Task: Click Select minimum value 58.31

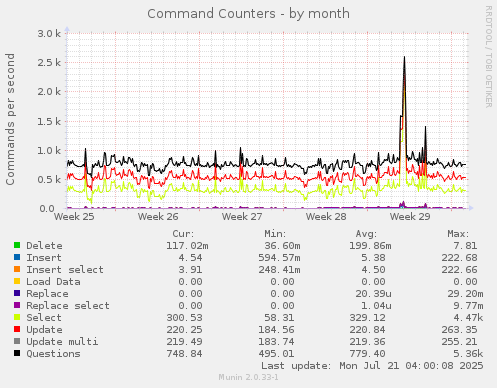Action: (279, 318)
